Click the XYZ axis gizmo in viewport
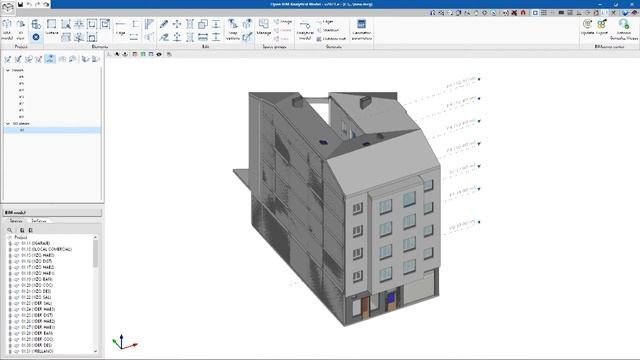This screenshot has width=640, height=360. [x=125, y=342]
